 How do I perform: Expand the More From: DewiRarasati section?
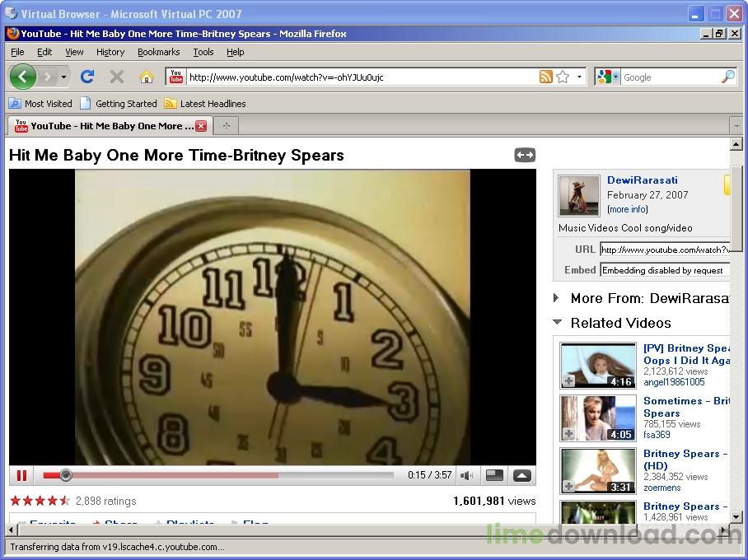pyautogui.click(x=557, y=298)
